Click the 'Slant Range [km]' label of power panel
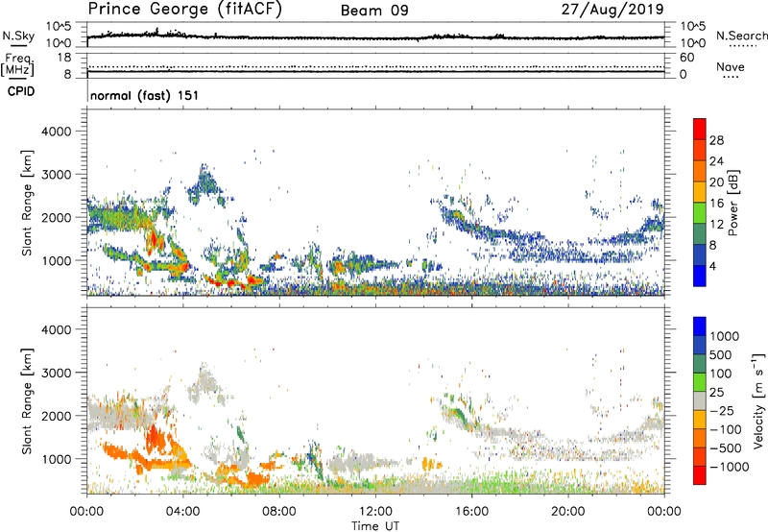This screenshot has width=768, height=532. [27, 203]
